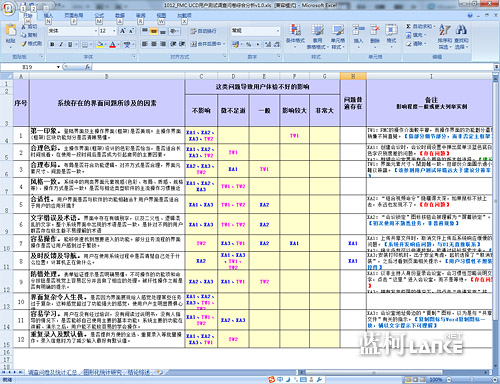Click the decrease decimal icon
500x384 pixels.
[x=277, y=44]
